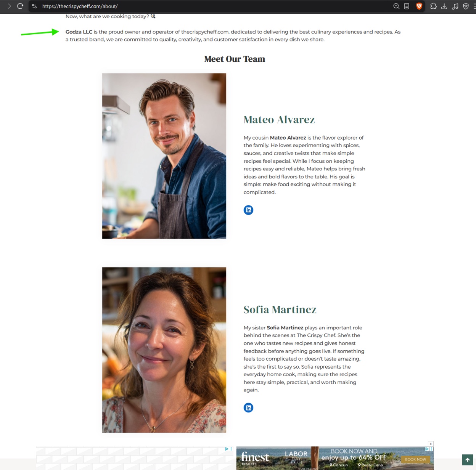Close the Finest Resorts ad with X

[x=431, y=444]
